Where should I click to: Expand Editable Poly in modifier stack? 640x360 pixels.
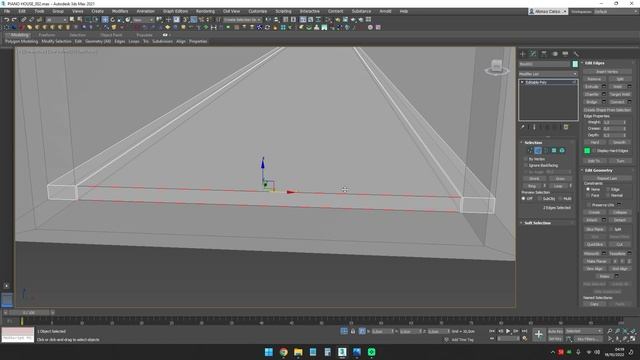[522, 82]
